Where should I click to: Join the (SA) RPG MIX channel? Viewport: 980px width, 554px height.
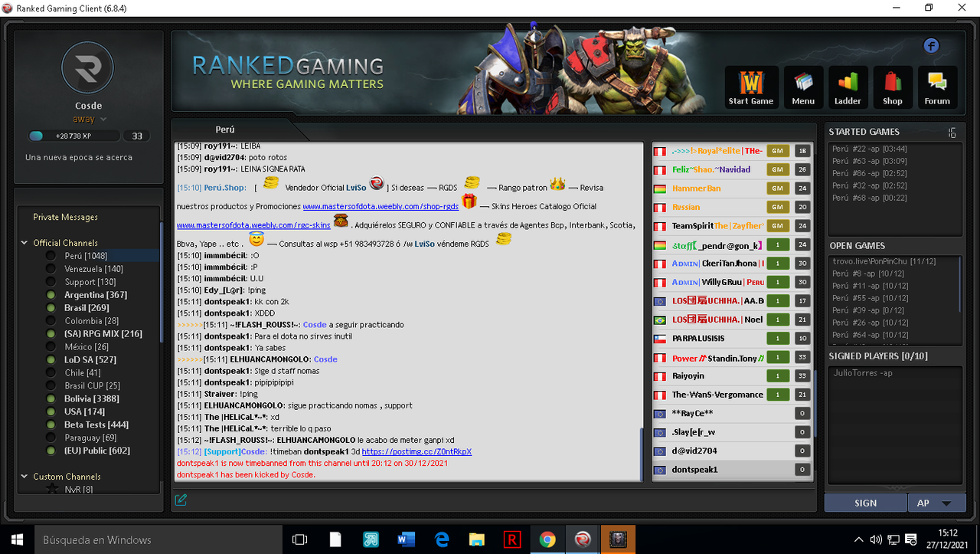[103, 334]
